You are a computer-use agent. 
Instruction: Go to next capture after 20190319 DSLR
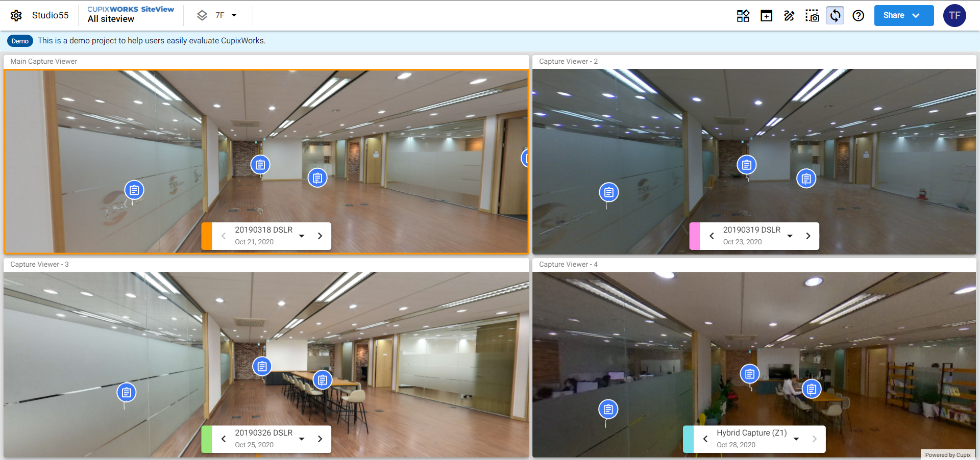click(x=808, y=236)
